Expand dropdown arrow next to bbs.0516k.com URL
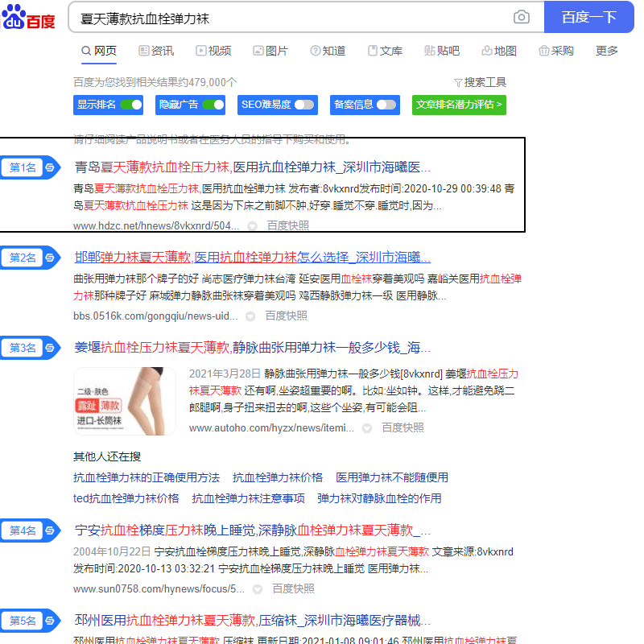The height and width of the screenshot is (644, 644). (250, 316)
